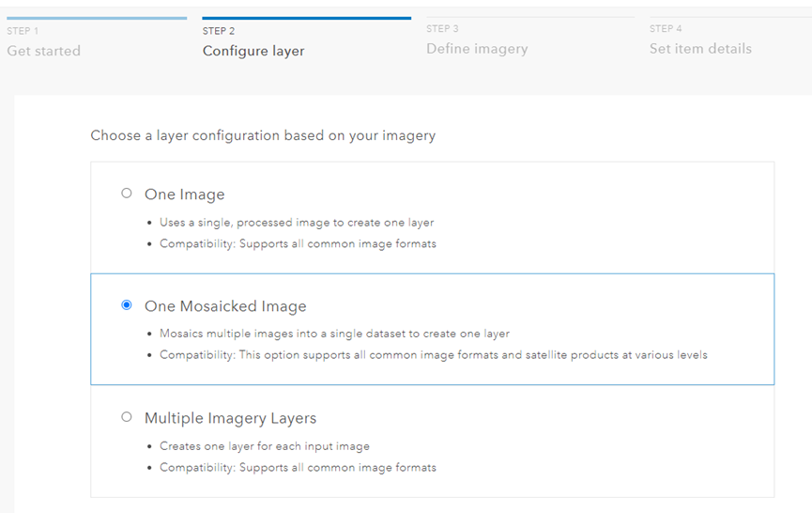The height and width of the screenshot is (513, 812).
Task: Select the Multiple Imagery Layers radio button
Action: tap(127, 417)
